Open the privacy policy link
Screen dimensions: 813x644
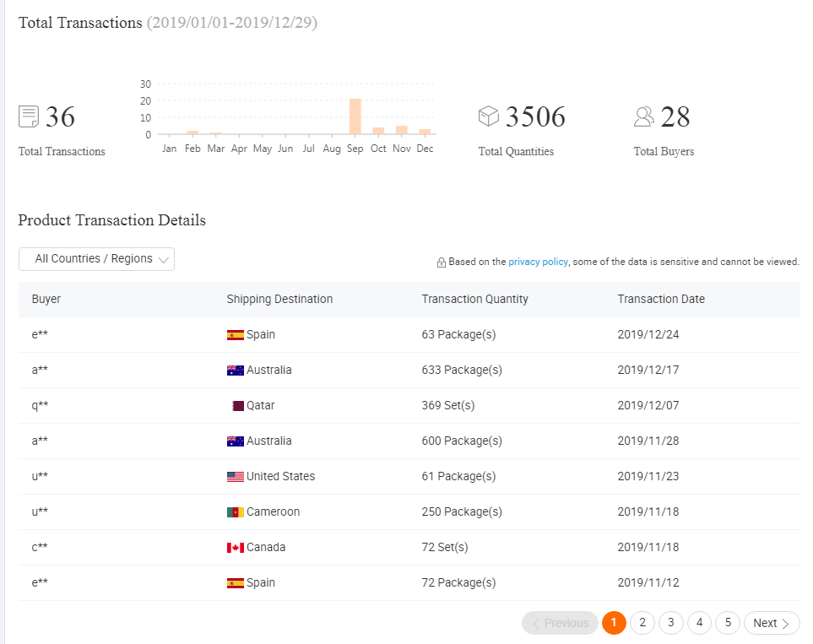[538, 262]
